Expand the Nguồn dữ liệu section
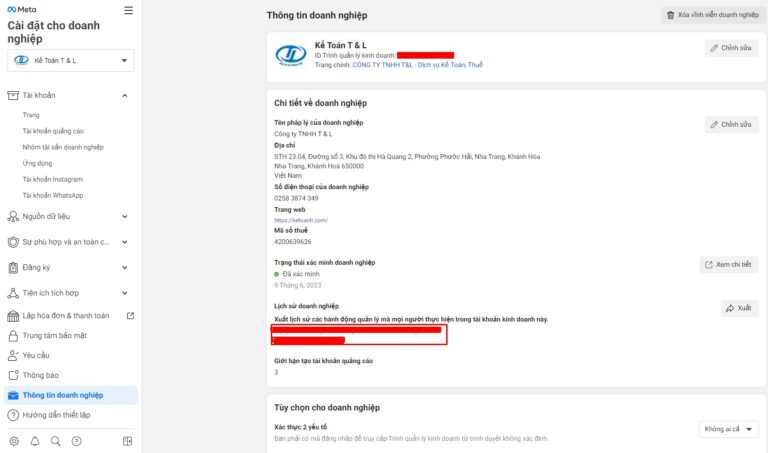Image resolution: width=768 pixels, height=453 pixels. click(125, 216)
